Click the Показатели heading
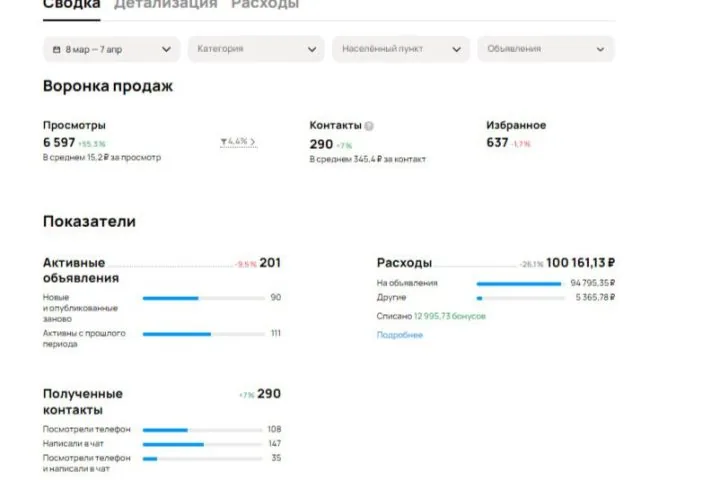Image resolution: width=720 pixels, height=480 pixels. 89,221
